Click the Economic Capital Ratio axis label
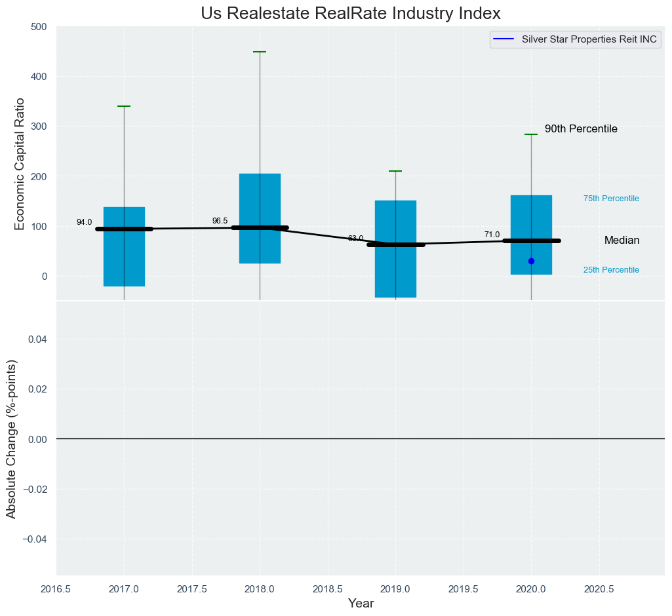 coord(20,164)
